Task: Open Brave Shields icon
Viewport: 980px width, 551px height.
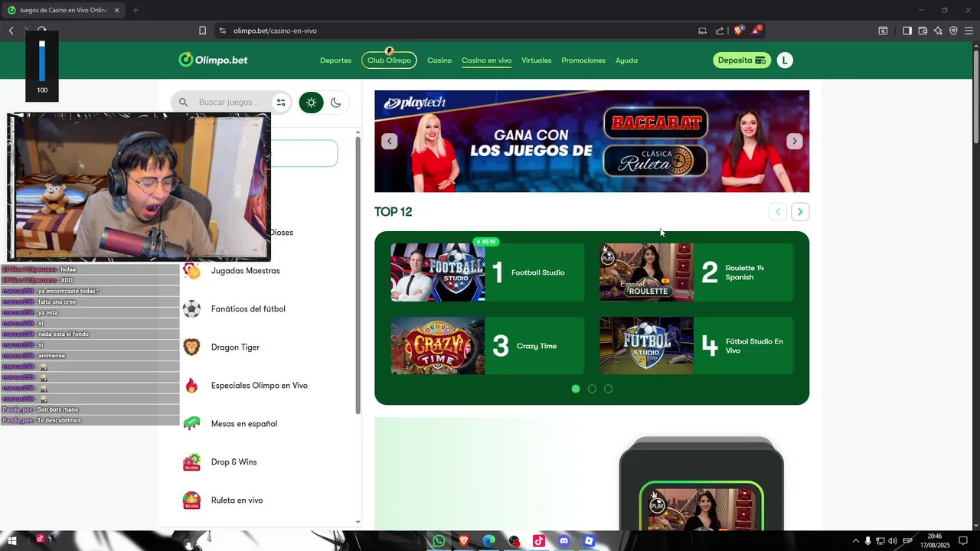Action: tap(739, 31)
